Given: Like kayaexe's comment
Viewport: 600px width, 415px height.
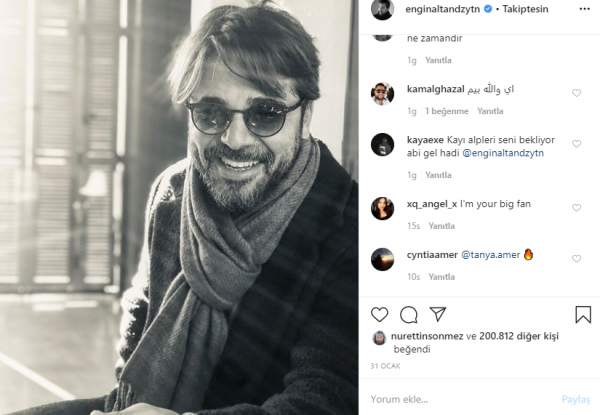Looking at the screenshot, I should [577, 143].
